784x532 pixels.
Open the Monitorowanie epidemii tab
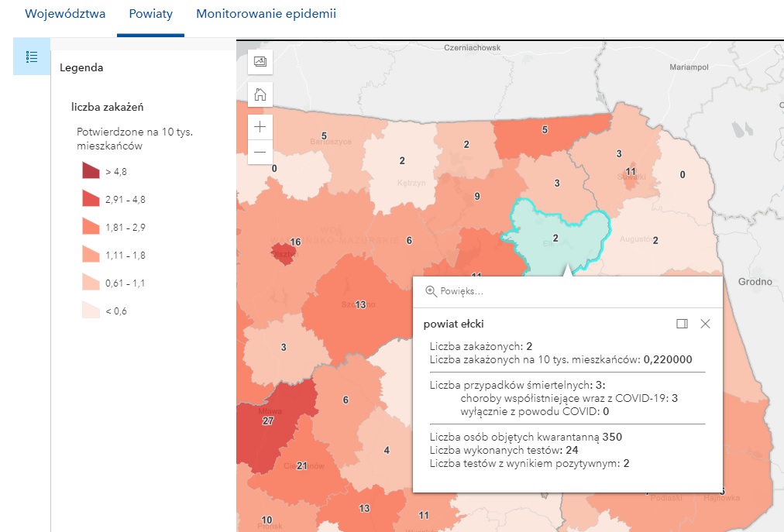pos(266,13)
